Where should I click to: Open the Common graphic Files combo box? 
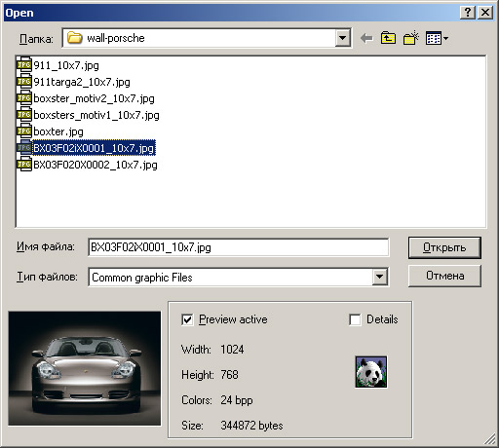(238, 278)
